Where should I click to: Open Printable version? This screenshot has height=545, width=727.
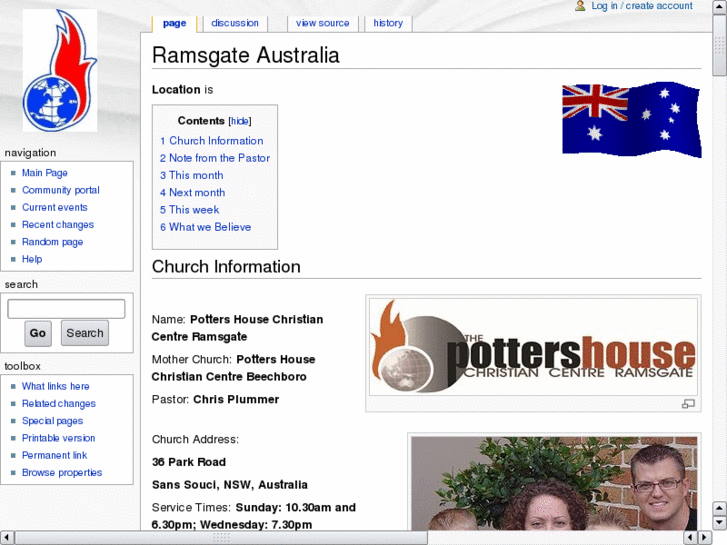(58, 438)
